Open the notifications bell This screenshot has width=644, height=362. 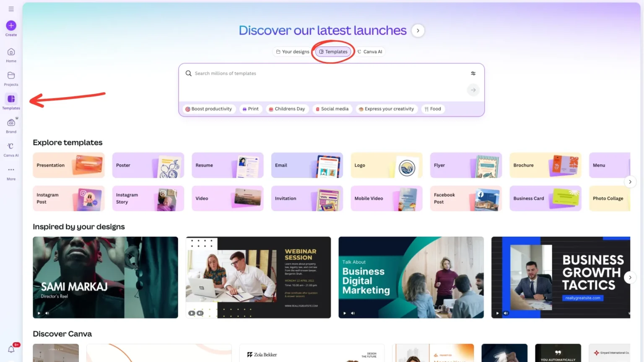[x=10, y=349]
